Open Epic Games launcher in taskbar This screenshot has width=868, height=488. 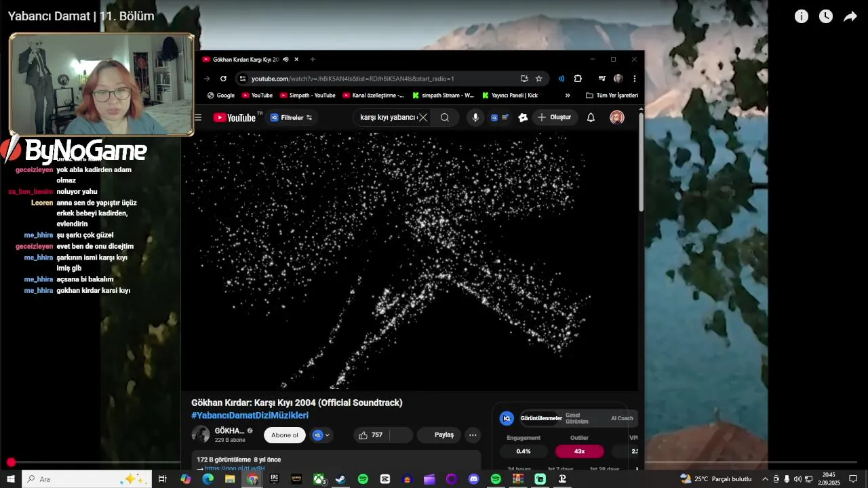coord(274,479)
